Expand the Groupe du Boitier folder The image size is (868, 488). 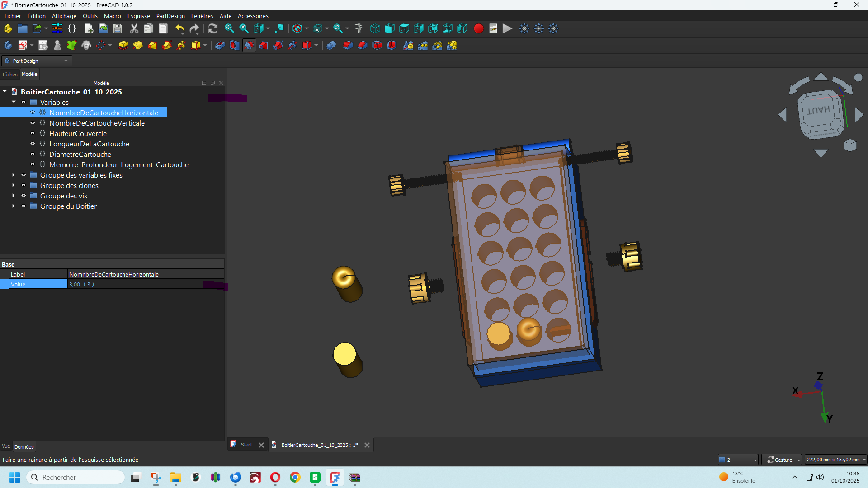14,206
